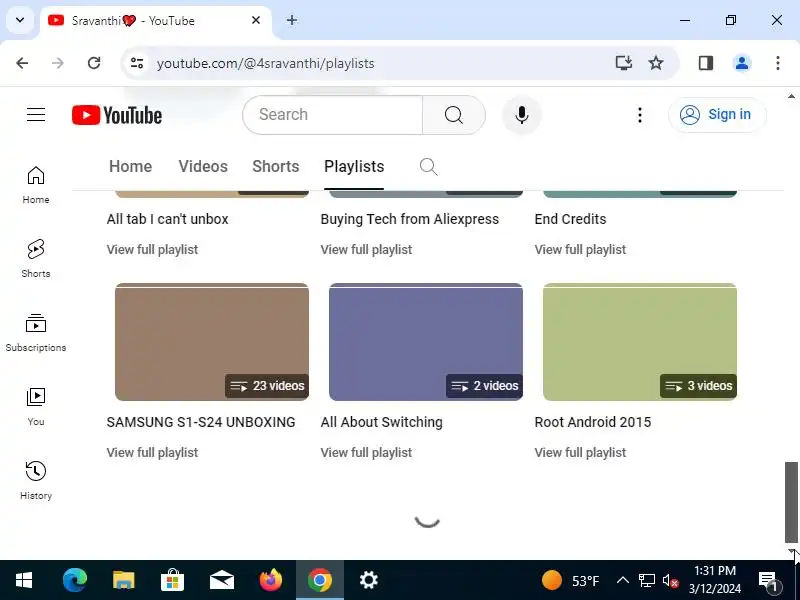
Task: Open the YouTube hamburger guide menu
Action: [36, 114]
